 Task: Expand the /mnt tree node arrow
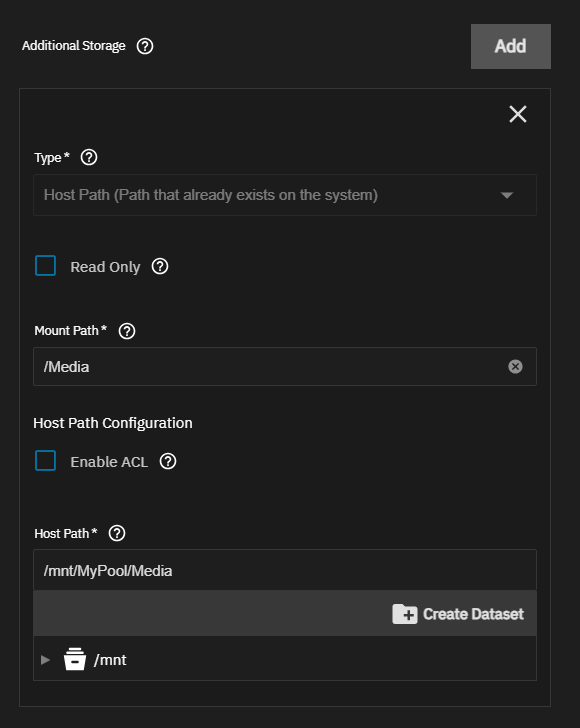pyautogui.click(x=45, y=660)
